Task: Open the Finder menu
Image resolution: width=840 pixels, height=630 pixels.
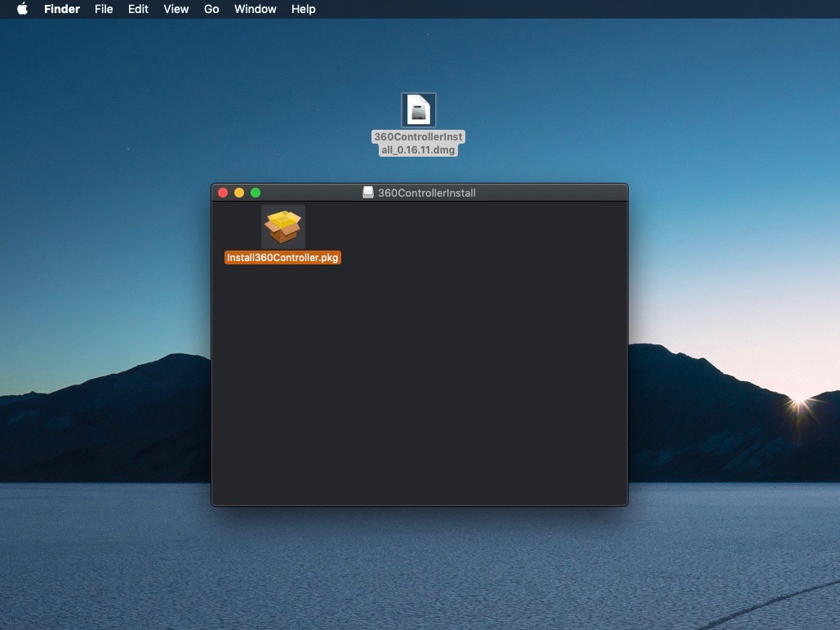Action: [x=61, y=9]
